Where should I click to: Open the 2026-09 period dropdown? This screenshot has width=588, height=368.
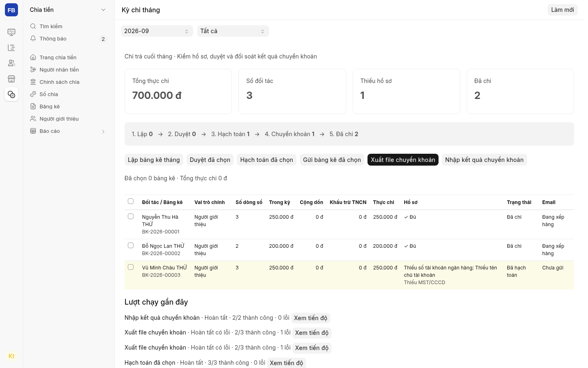(157, 31)
